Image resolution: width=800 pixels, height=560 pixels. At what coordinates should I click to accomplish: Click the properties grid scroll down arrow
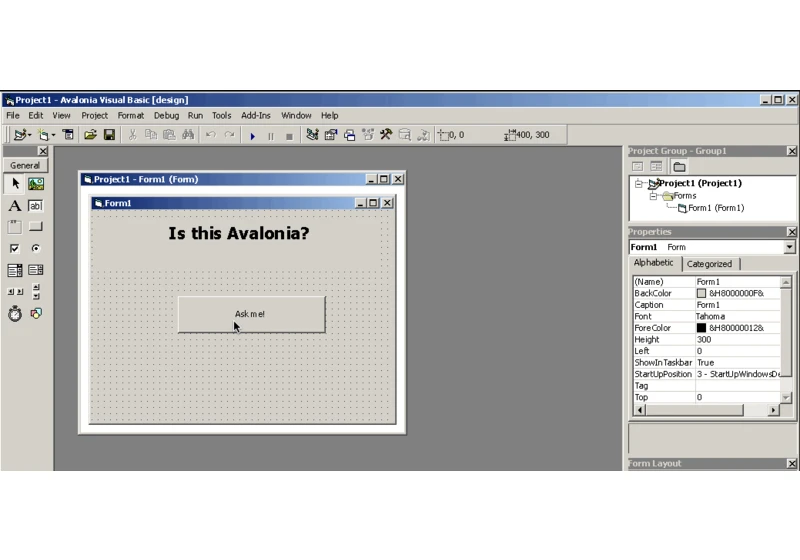786,397
